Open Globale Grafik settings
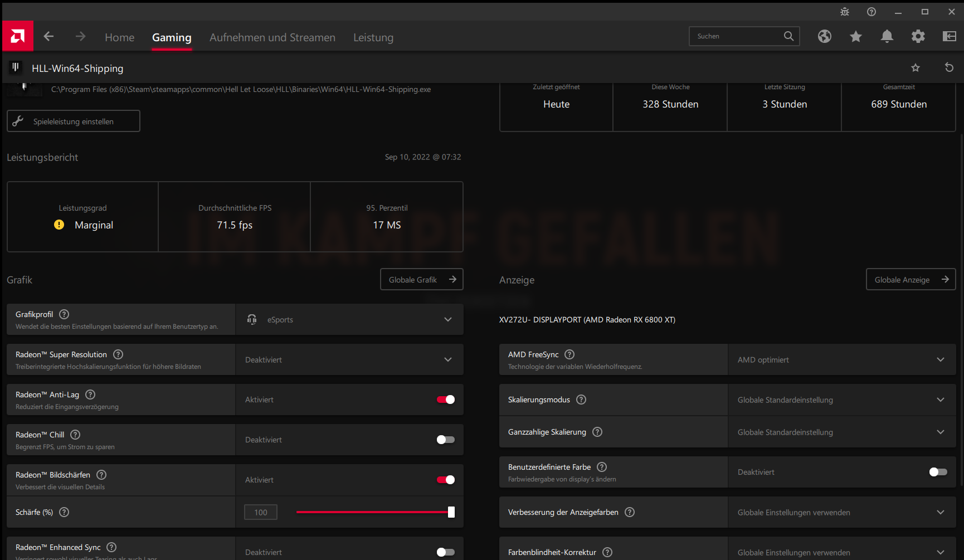 [x=422, y=279]
